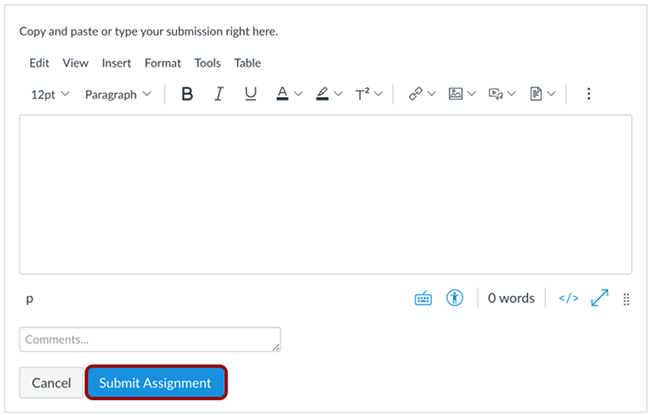
Task: Switch to the HTML editor view
Action: point(568,298)
